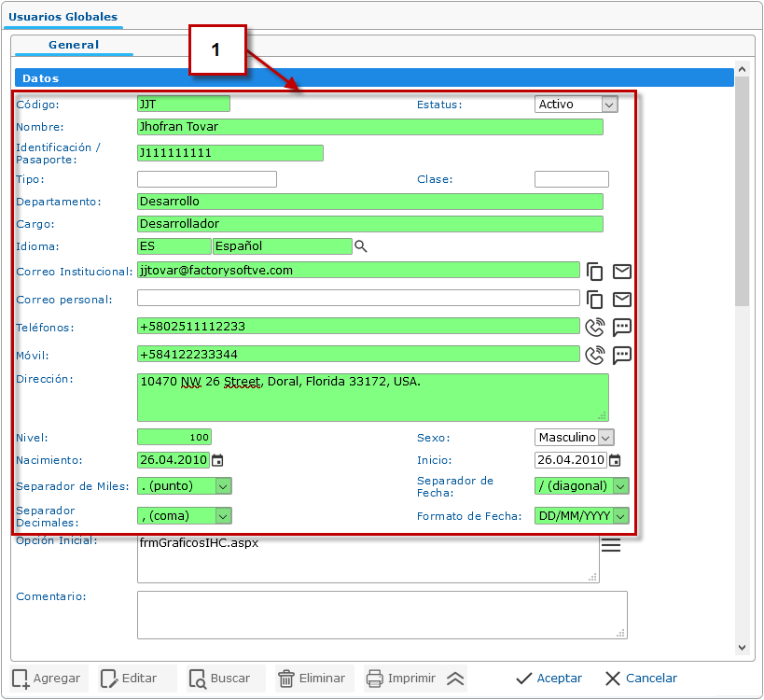Select the Usuarios Globales tab
Viewport: 764px width, 700px height.
click(x=63, y=17)
